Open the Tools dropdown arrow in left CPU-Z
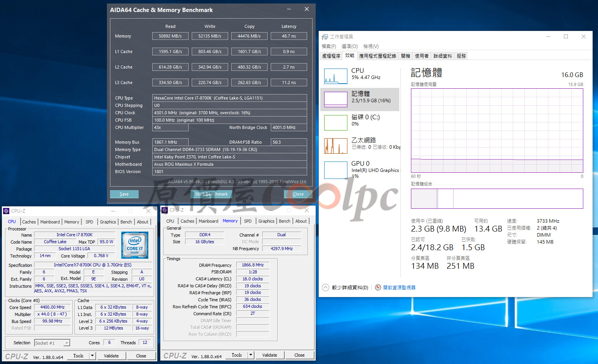This screenshot has height=364, width=598. coord(92,355)
